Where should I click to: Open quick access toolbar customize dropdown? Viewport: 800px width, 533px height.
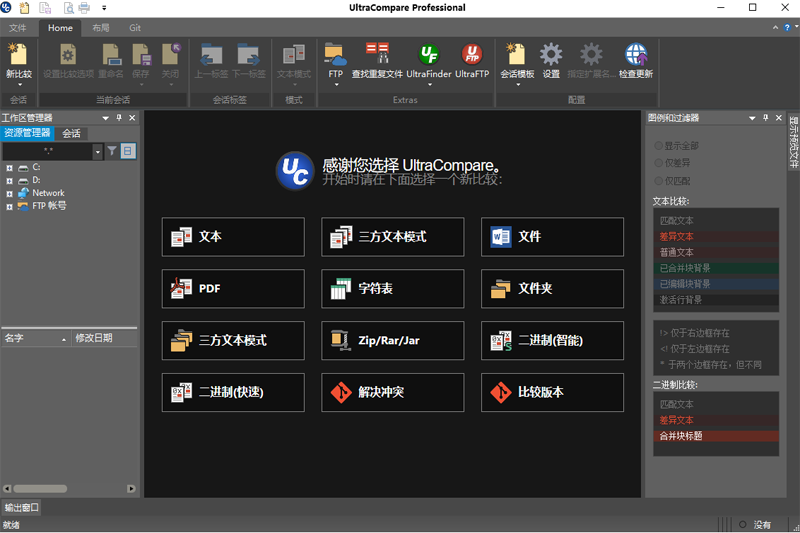point(104,8)
